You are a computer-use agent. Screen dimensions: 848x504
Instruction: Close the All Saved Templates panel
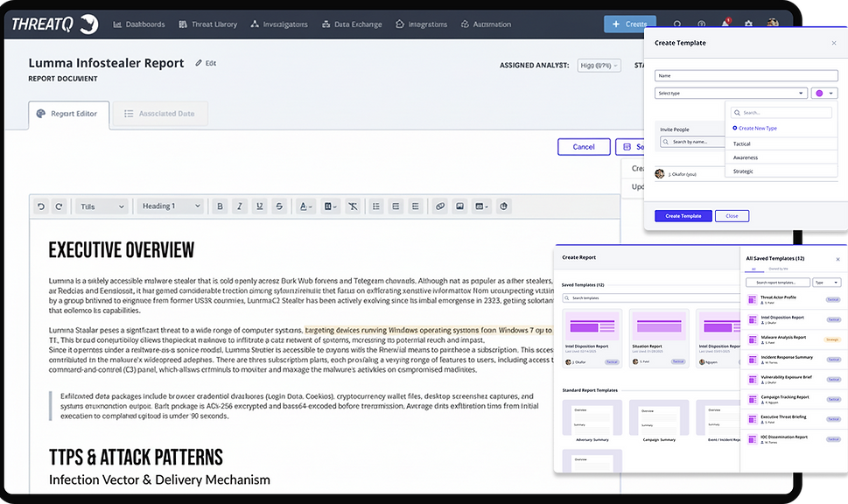point(837,259)
